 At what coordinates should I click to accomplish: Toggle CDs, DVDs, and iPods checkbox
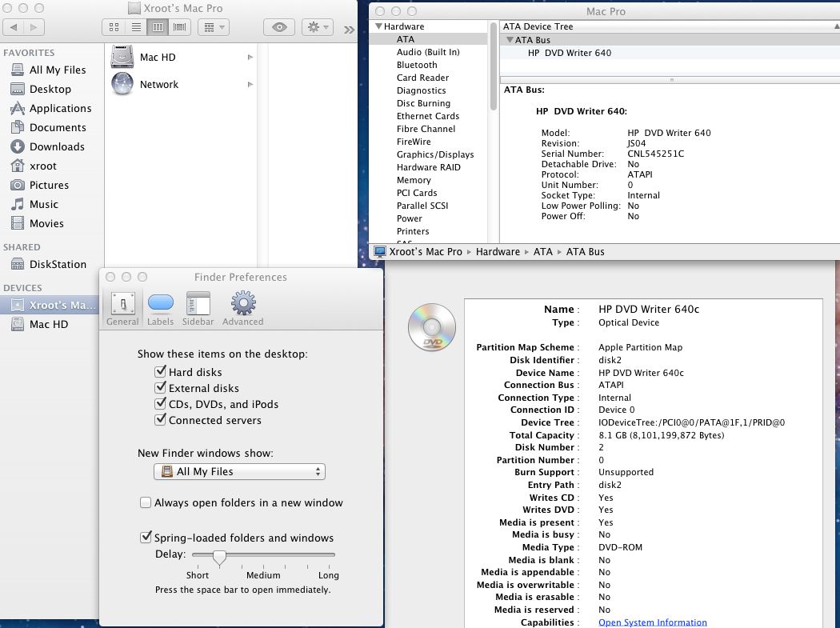pyautogui.click(x=160, y=403)
